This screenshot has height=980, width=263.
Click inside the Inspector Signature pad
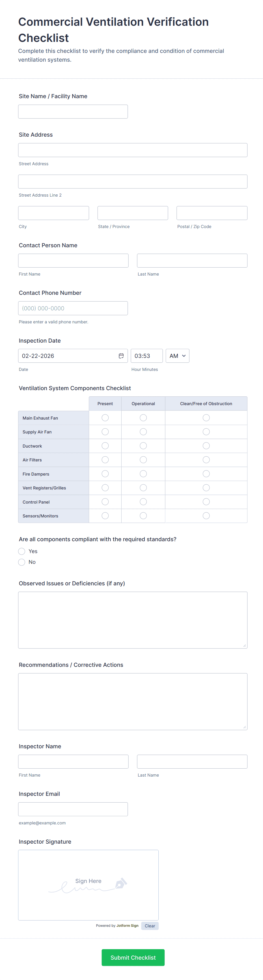tap(88, 885)
